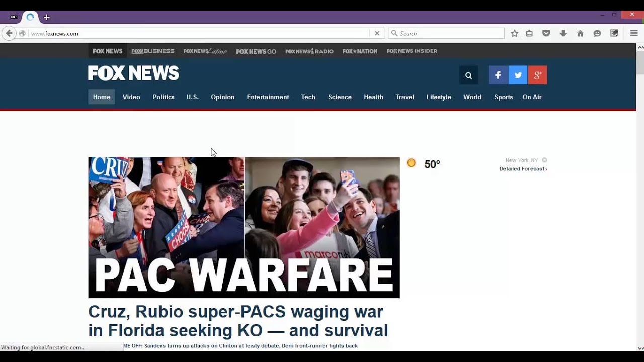Open the On Air section
Image resolution: width=644 pixels, height=362 pixels.
tap(532, 97)
